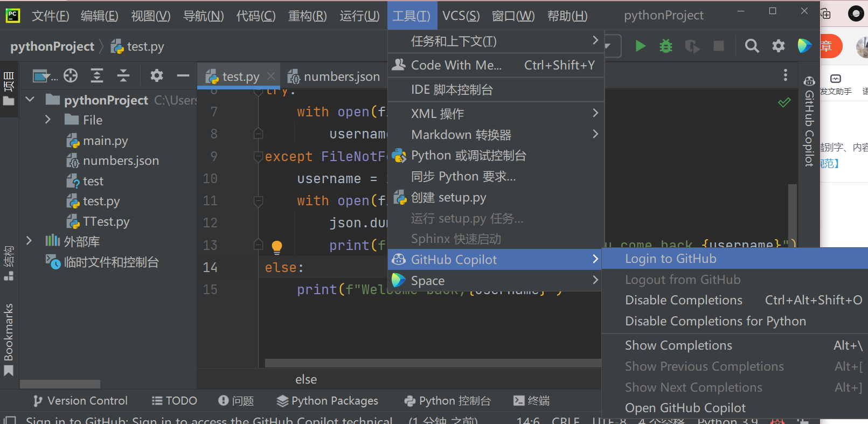The height and width of the screenshot is (424, 868).
Task: Open Python Packages tool window
Action: (x=327, y=400)
